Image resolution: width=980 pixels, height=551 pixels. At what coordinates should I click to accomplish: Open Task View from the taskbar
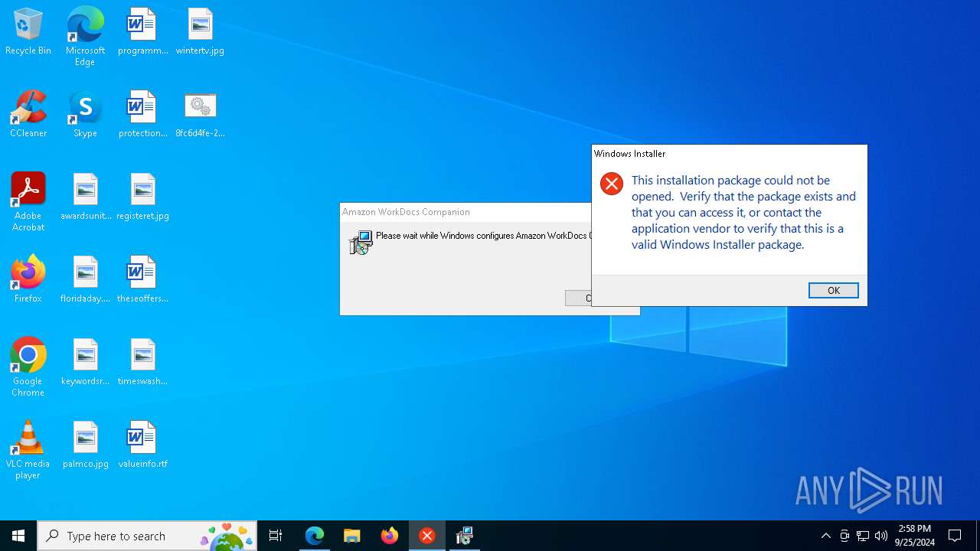276,536
